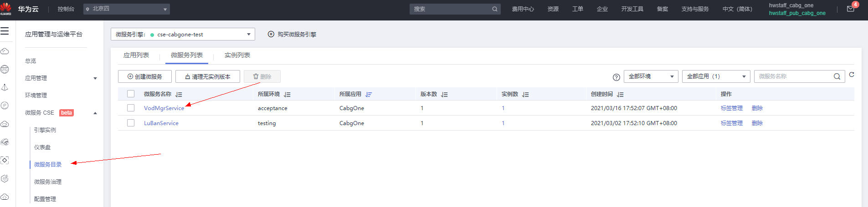Open the region selector 北京四 dropdown

[x=127, y=9]
